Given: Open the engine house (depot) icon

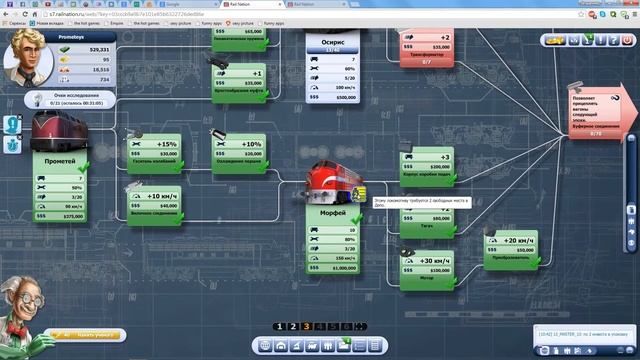Looking at the screenshot, I should [281, 346].
